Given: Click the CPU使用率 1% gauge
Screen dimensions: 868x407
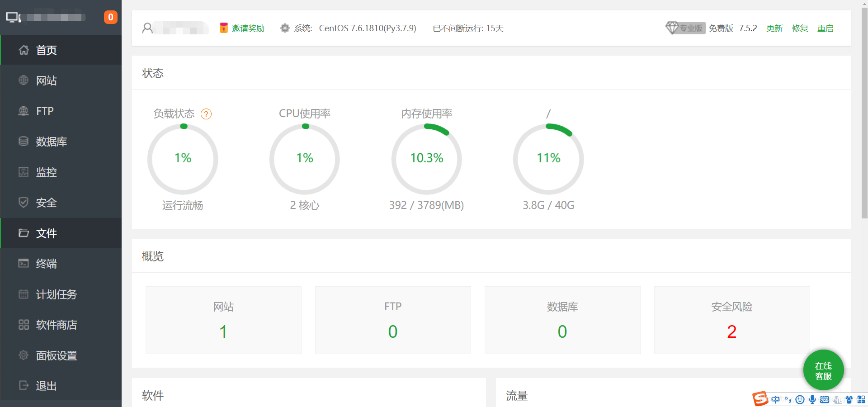Looking at the screenshot, I should pyautogui.click(x=305, y=159).
